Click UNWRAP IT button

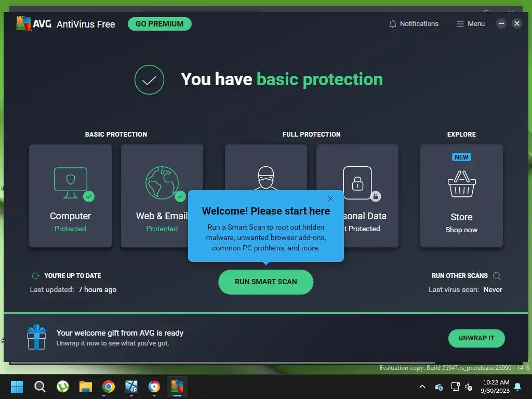click(x=476, y=338)
